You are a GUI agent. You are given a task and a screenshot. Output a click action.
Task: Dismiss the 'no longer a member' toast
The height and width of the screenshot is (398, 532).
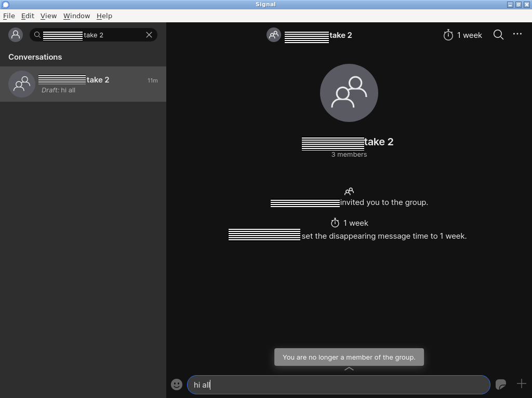pos(349,357)
